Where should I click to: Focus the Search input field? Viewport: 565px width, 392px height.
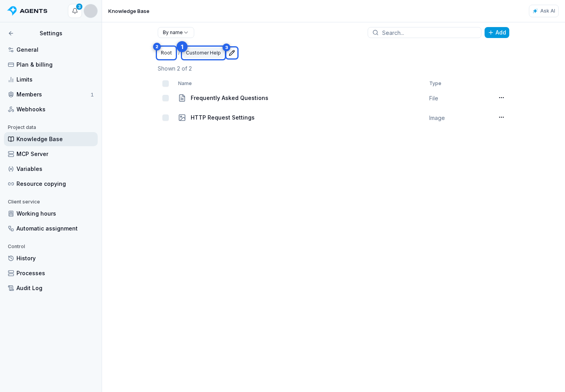425,33
